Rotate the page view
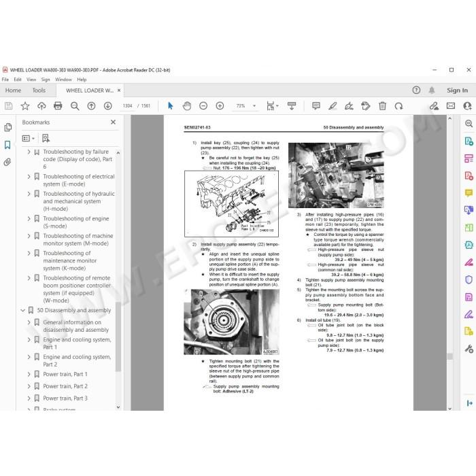The image size is (476, 476). (x=398, y=105)
